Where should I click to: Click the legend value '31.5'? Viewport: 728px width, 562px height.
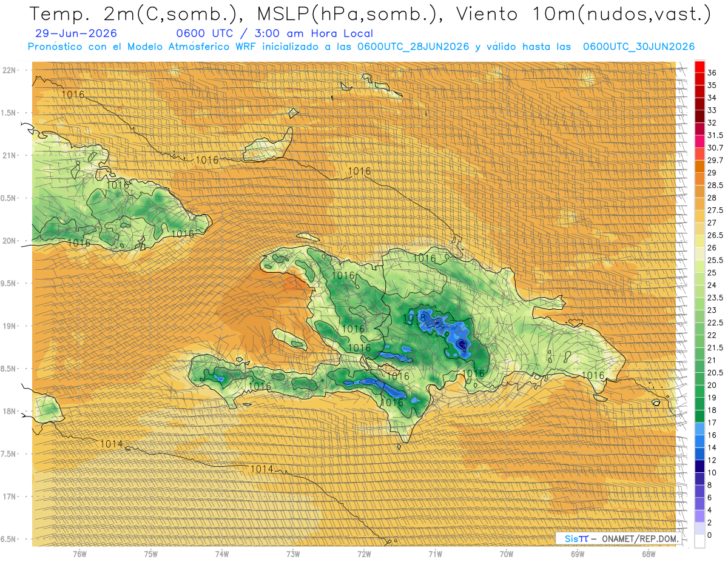point(715,135)
